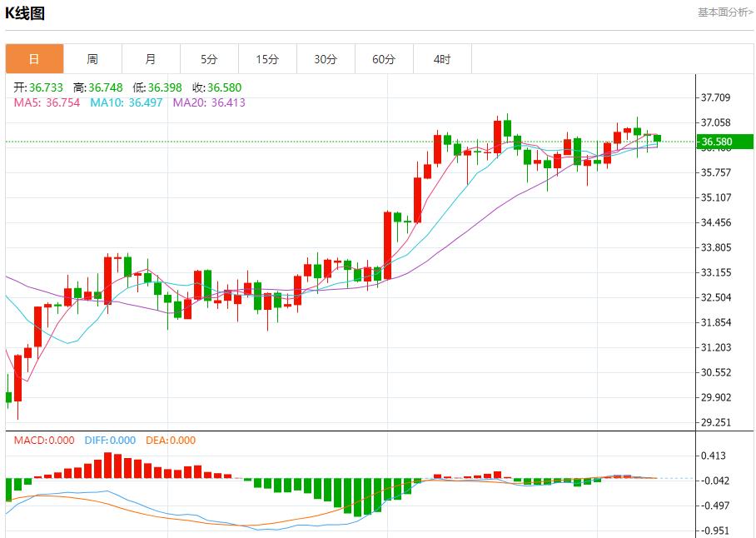The height and width of the screenshot is (538, 756).
Task: Click the 37.709 price axis label
Action: tap(716, 97)
